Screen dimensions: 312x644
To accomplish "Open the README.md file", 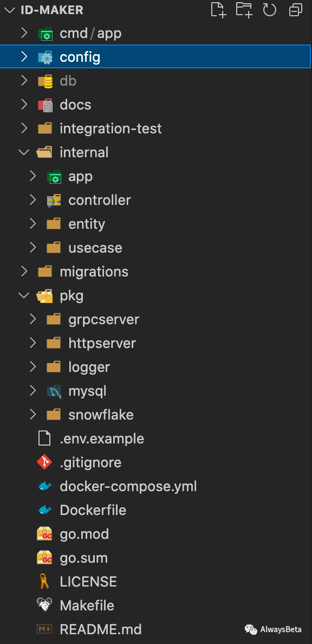I will coord(101,629).
